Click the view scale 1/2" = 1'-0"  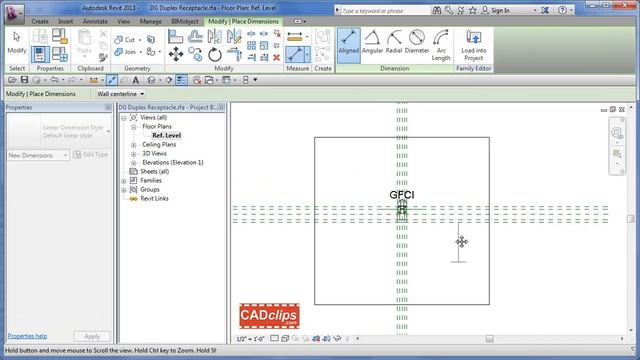251,339
